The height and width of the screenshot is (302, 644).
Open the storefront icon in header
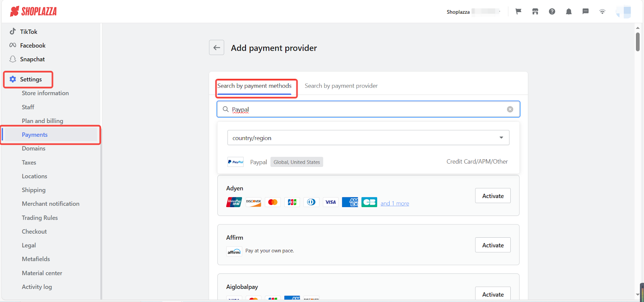pyautogui.click(x=535, y=12)
